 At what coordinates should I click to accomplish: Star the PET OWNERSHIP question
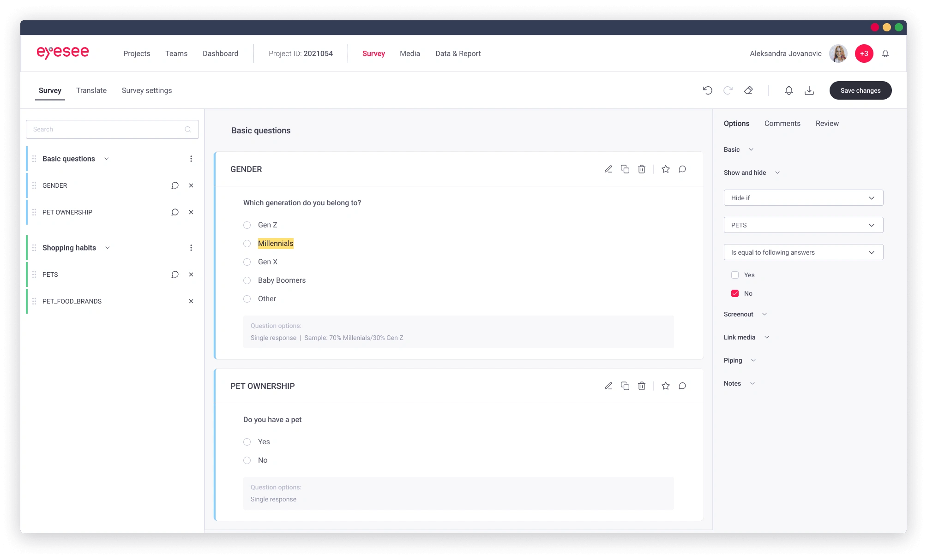pos(665,386)
